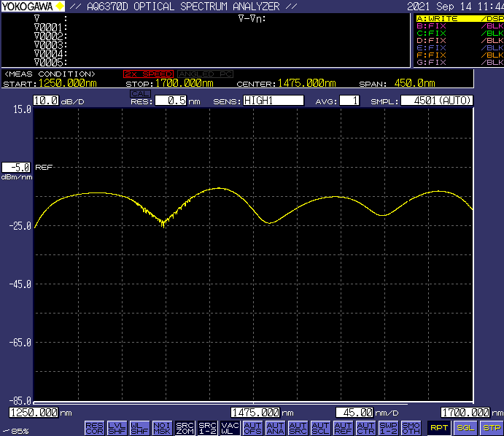Toggle the STP stop sweep button
Screen dimensions: 504x436
[x=492, y=427]
